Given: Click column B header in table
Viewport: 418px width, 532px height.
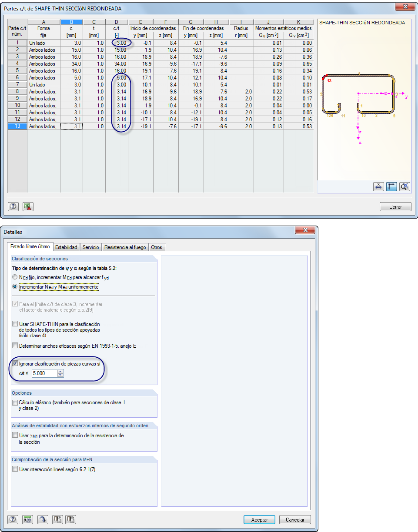Looking at the screenshot, I should pos(71,22).
